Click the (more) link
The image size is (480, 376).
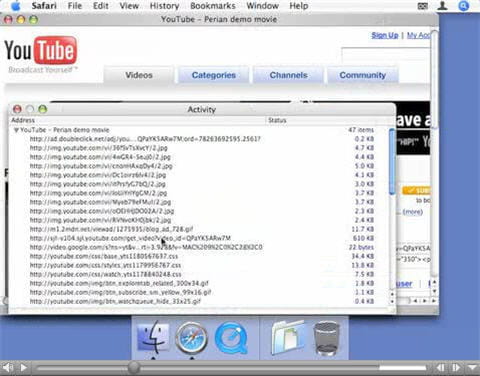coord(413,212)
